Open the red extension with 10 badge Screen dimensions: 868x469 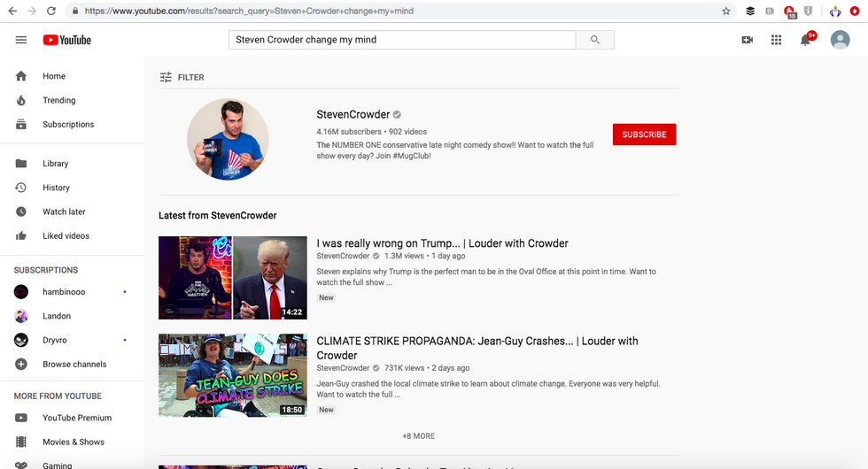click(789, 12)
